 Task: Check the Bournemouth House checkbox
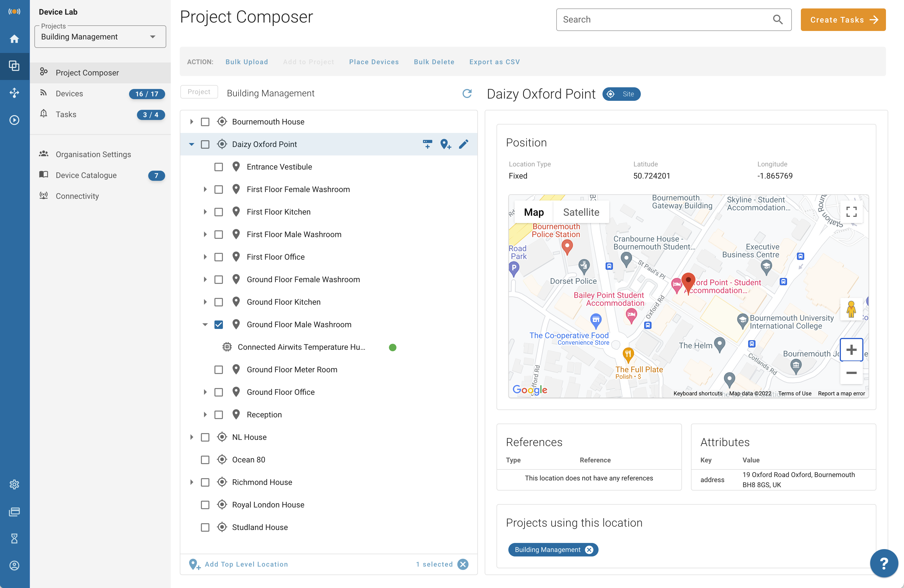(x=205, y=122)
